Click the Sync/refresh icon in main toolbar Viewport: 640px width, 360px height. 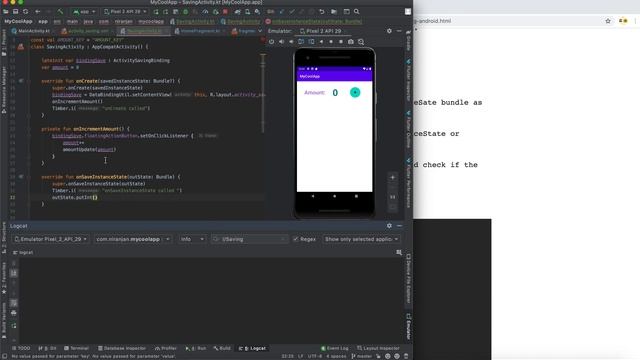click(25, 11)
